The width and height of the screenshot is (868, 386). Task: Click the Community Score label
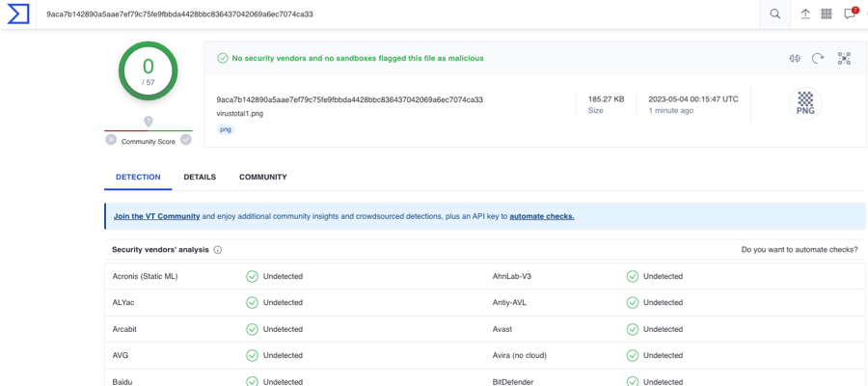point(149,142)
